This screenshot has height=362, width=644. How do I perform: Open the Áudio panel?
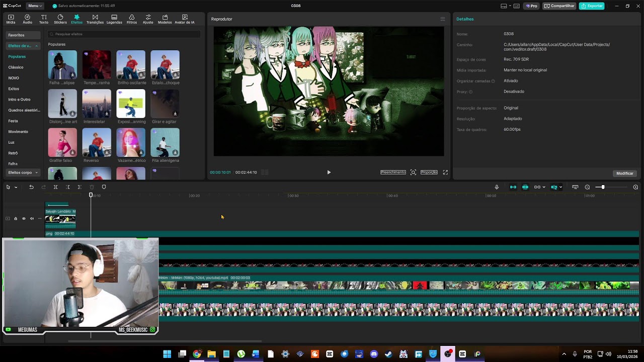(27, 19)
